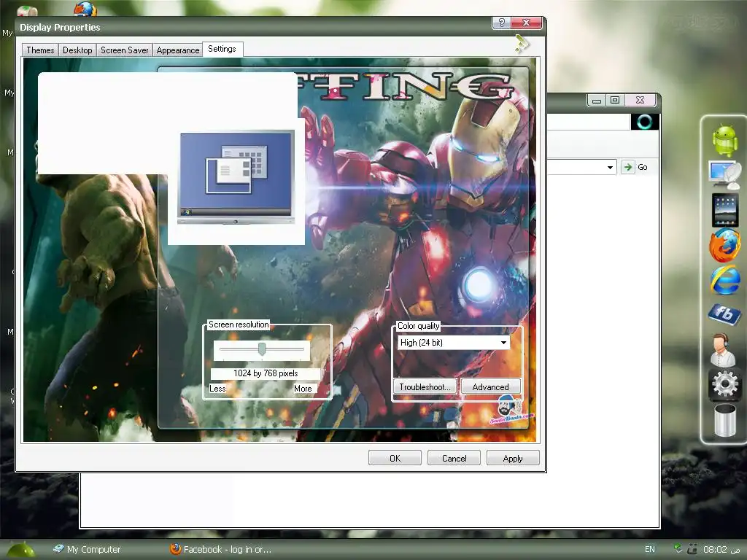This screenshot has width=747, height=560.
Task: Click the 'High (24 bit)' color quality value
Action: tap(422, 343)
